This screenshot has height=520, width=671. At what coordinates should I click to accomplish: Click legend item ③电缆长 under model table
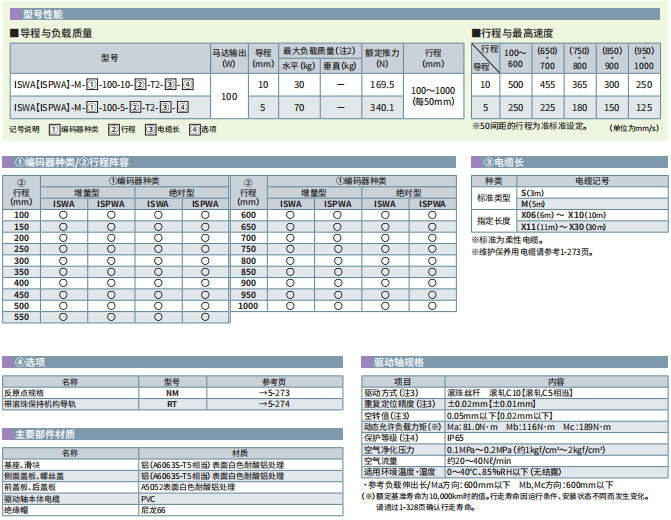162,129
